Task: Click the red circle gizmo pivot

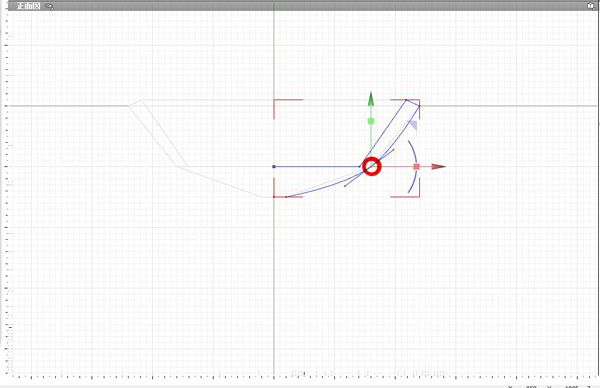Action: (372, 166)
